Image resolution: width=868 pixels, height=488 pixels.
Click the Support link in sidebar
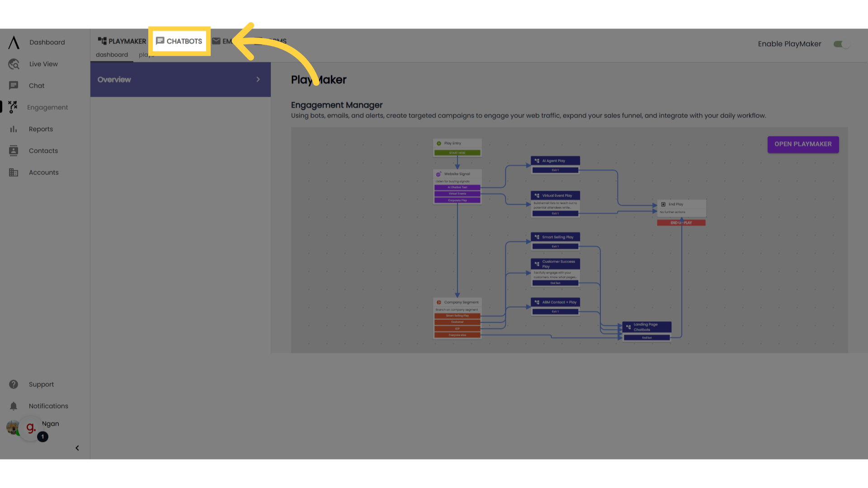41,385
